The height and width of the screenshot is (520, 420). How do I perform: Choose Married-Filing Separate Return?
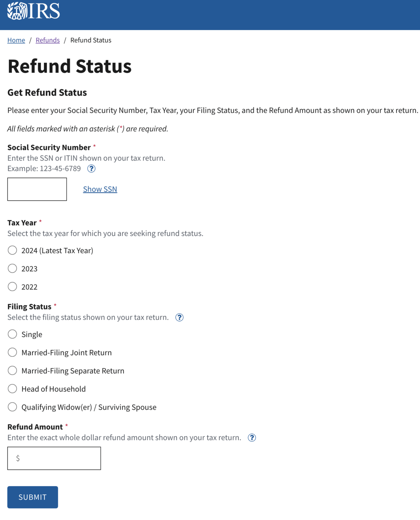coord(12,370)
